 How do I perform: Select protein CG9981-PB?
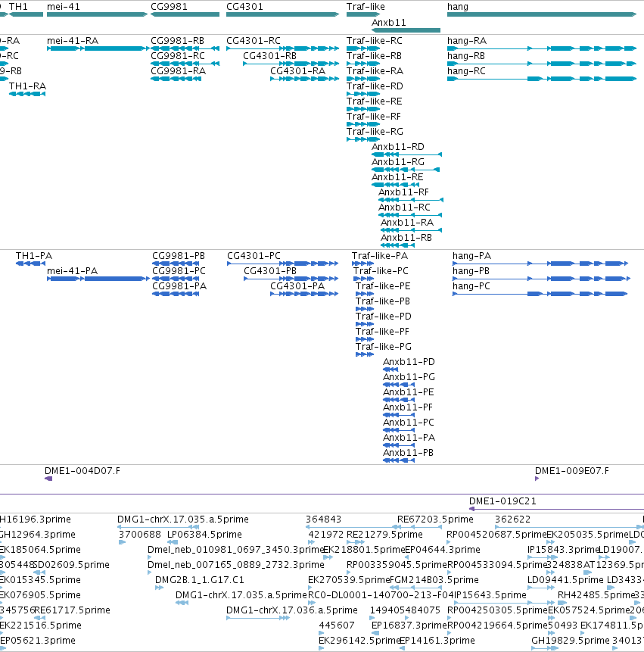coord(176,264)
